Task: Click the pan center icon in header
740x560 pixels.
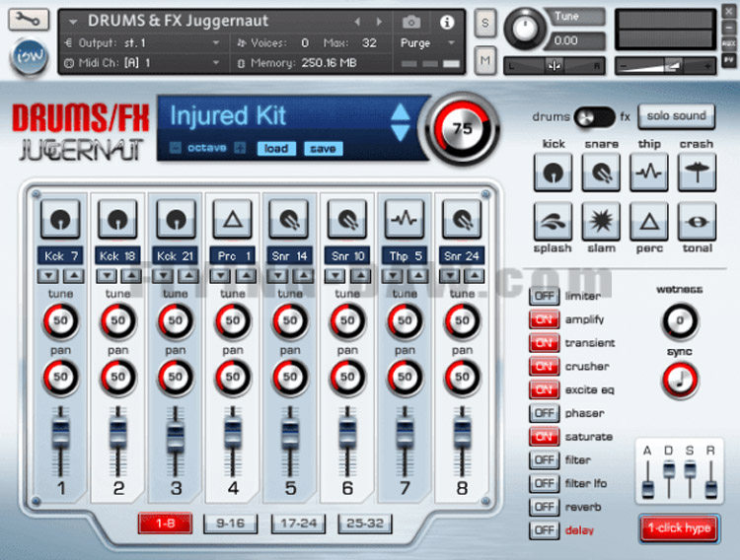Action: click(x=555, y=66)
